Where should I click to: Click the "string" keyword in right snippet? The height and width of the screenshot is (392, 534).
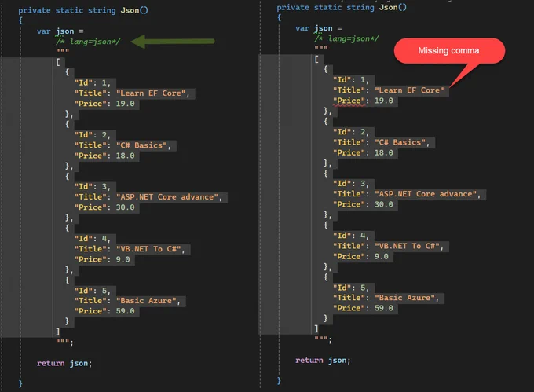coord(360,8)
